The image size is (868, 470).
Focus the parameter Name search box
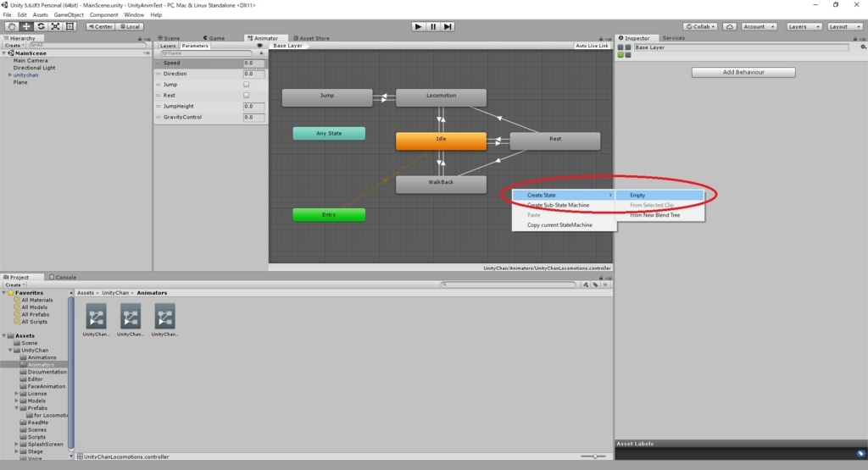206,53
